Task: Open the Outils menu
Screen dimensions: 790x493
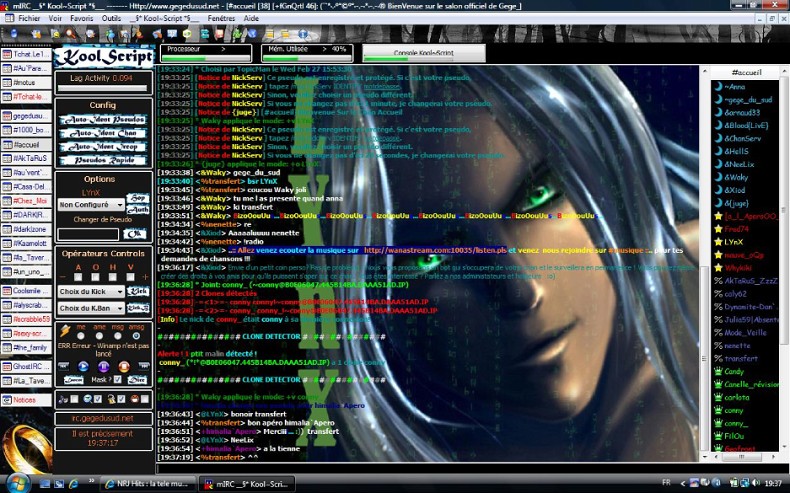Action: 111,18
